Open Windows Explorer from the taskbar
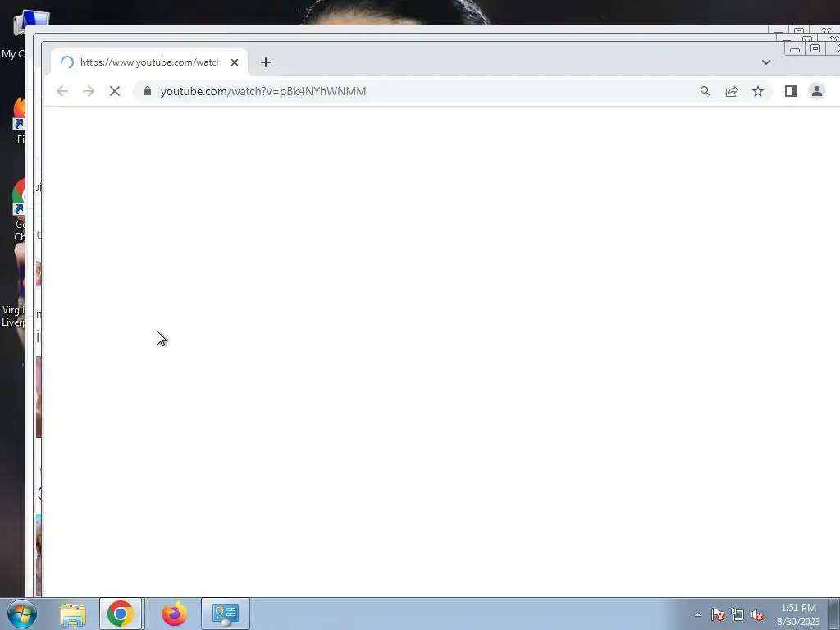This screenshot has width=840, height=630. point(73,614)
